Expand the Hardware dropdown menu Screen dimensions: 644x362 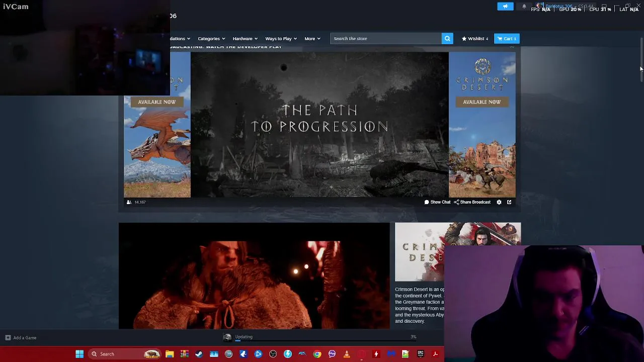coord(245,39)
